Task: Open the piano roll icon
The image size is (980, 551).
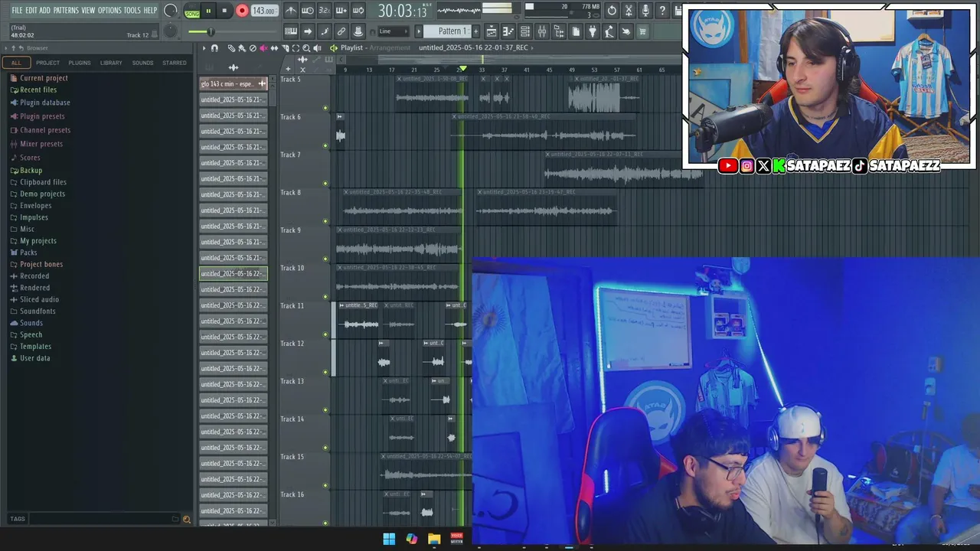Action: click(x=508, y=31)
